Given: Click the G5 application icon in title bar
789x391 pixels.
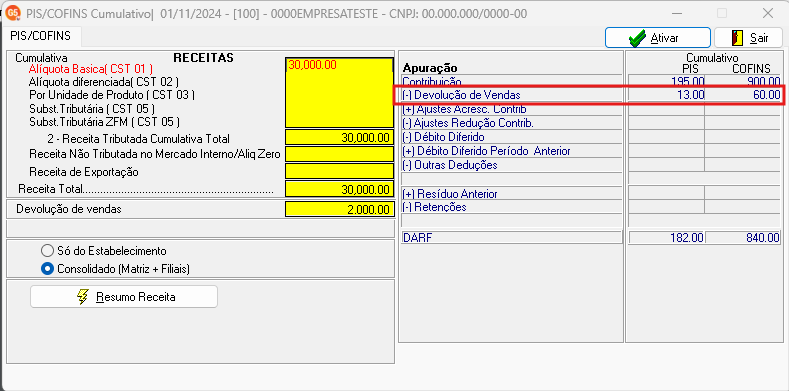Looking at the screenshot, I should (x=13, y=14).
